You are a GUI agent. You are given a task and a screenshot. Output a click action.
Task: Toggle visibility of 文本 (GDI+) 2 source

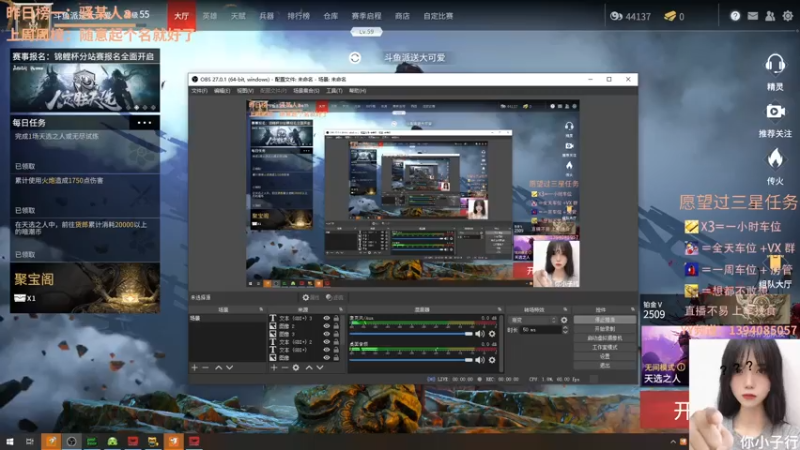click(327, 342)
